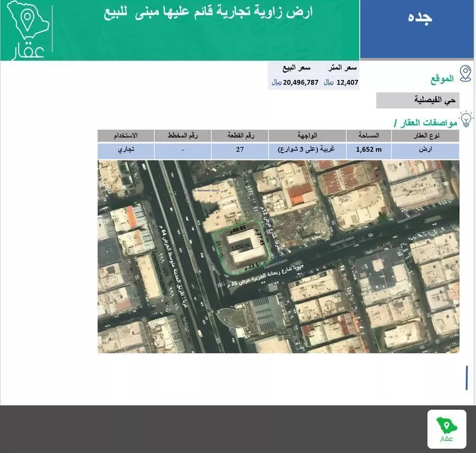Click the سعر البيع header cell

[x=295, y=69]
